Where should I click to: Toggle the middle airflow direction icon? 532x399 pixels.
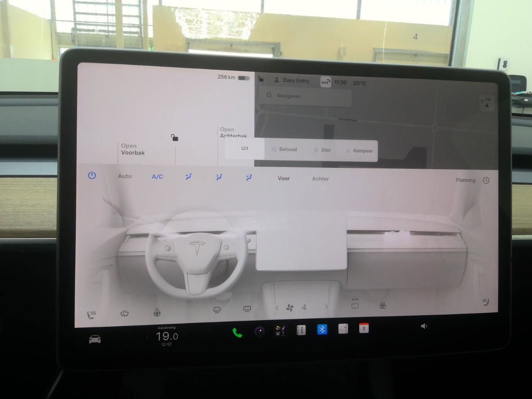pos(219,177)
